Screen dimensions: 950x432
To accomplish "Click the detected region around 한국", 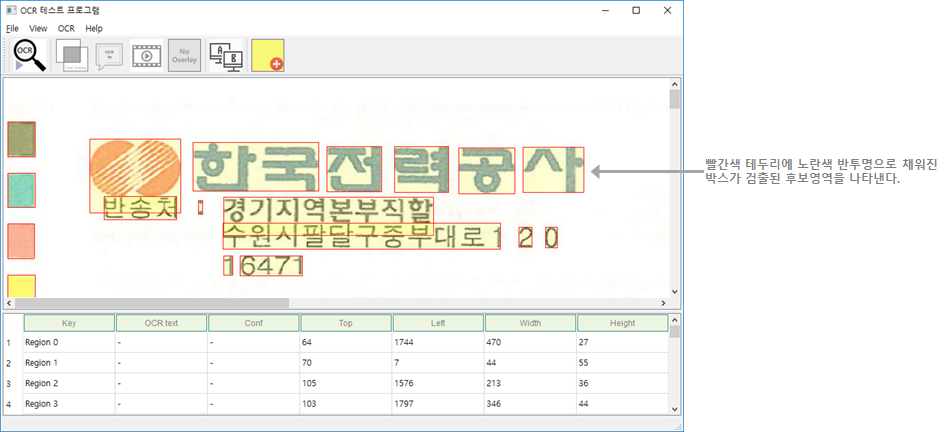I will point(256,167).
